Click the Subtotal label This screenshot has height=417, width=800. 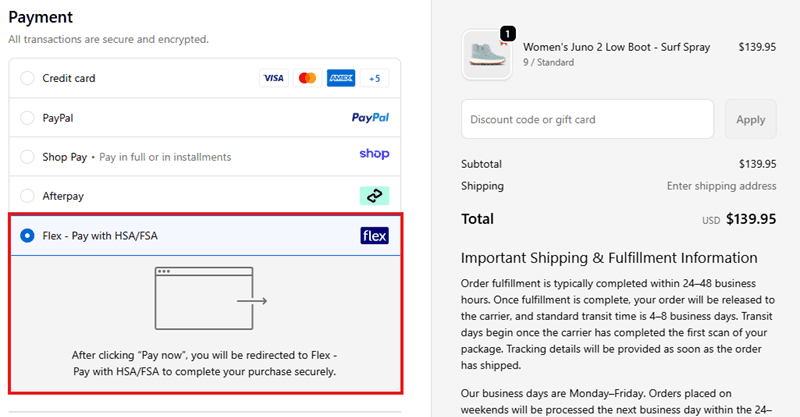tap(482, 164)
